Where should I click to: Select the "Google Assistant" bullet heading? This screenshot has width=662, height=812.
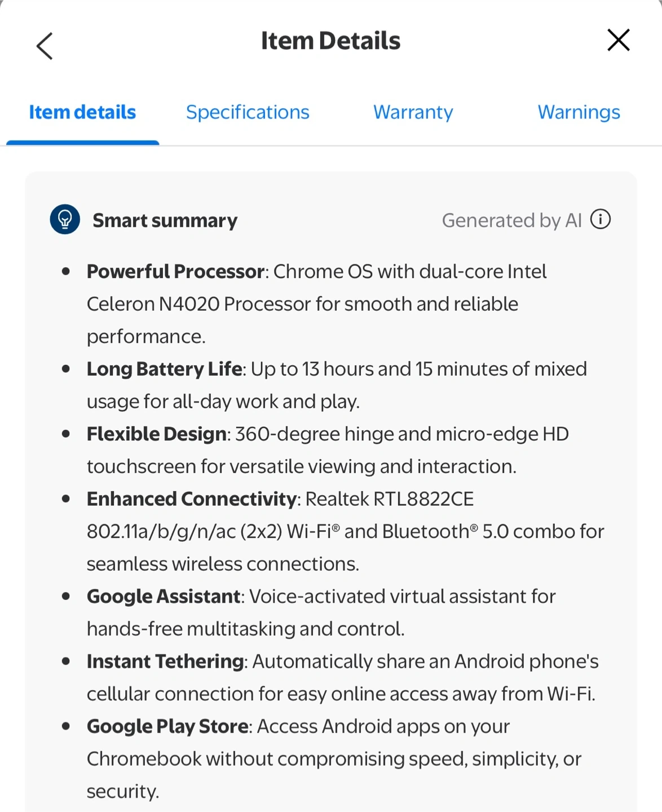point(164,597)
